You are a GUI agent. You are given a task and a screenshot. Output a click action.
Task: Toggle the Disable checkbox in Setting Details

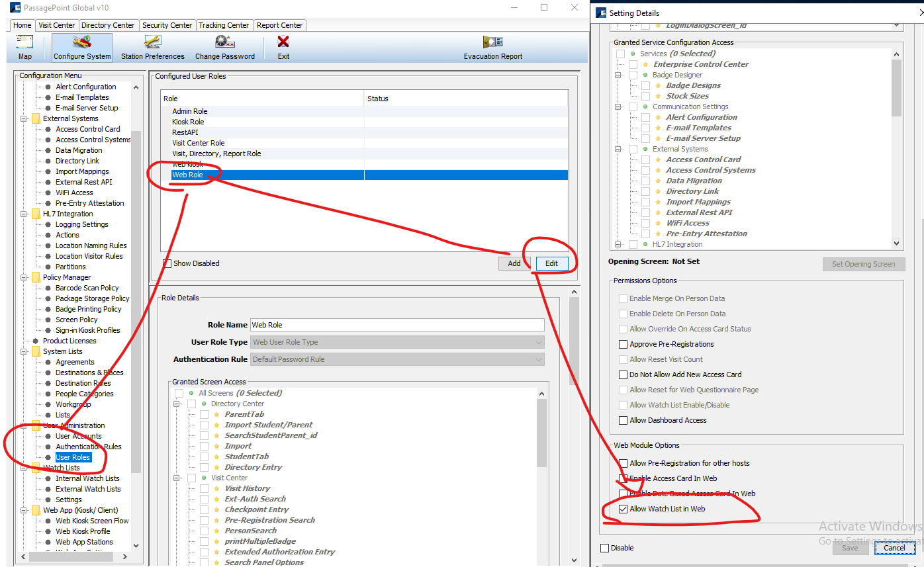(x=604, y=548)
